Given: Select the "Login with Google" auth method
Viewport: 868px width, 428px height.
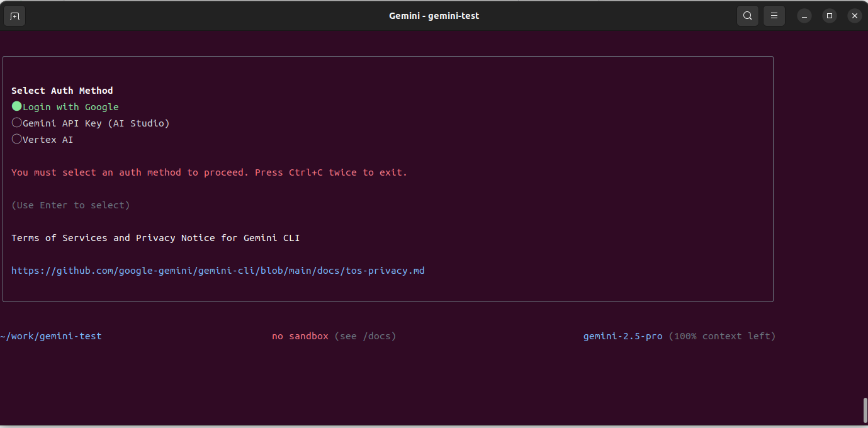Looking at the screenshot, I should [65, 106].
